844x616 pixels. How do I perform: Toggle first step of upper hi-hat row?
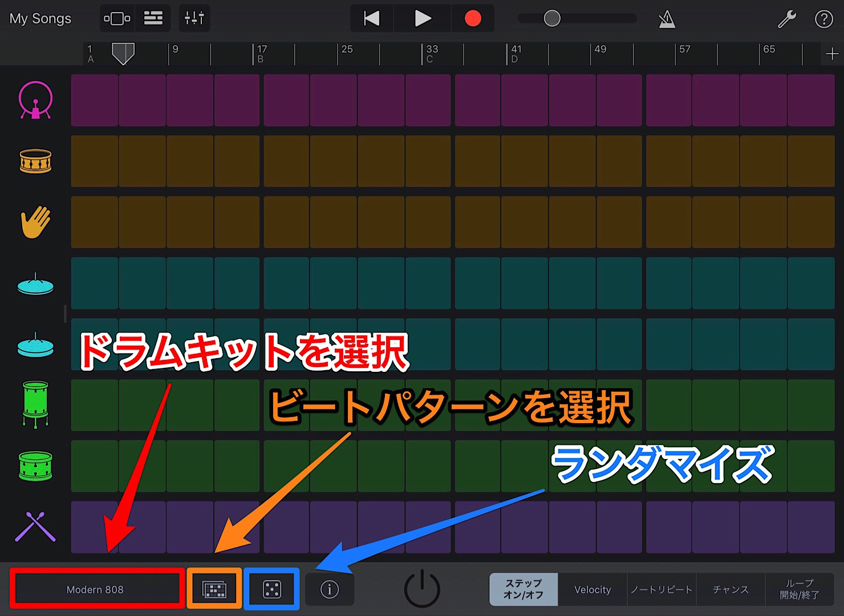[94, 283]
